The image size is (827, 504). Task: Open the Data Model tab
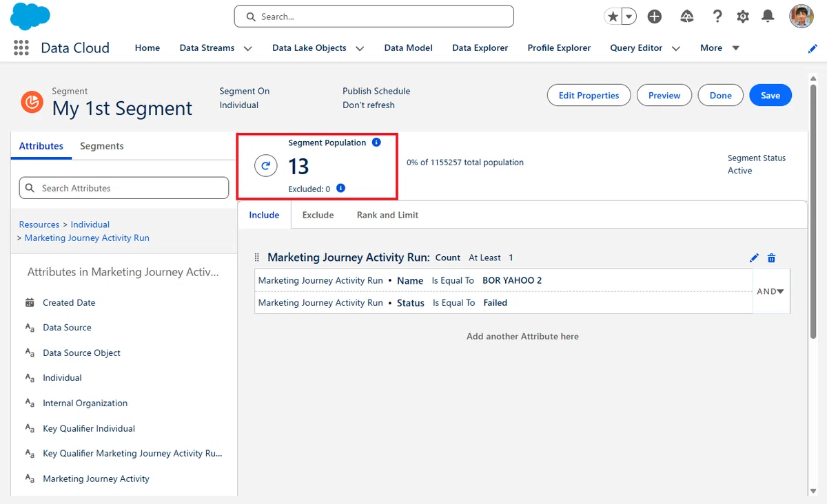click(409, 48)
